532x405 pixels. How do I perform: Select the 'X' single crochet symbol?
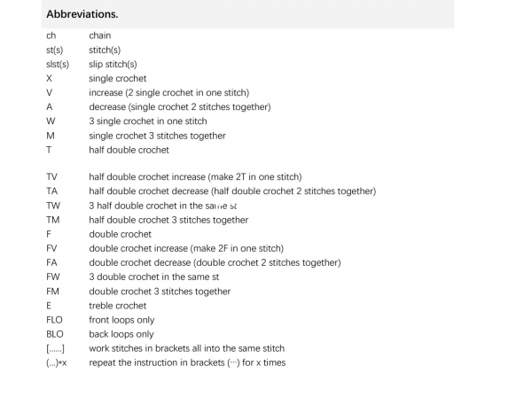(49, 78)
